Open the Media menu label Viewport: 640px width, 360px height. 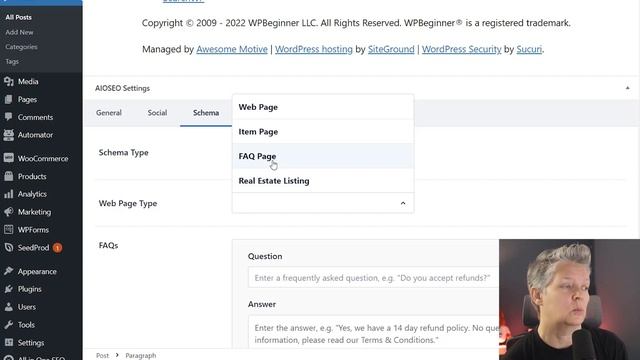pyautogui.click(x=28, y=82)
